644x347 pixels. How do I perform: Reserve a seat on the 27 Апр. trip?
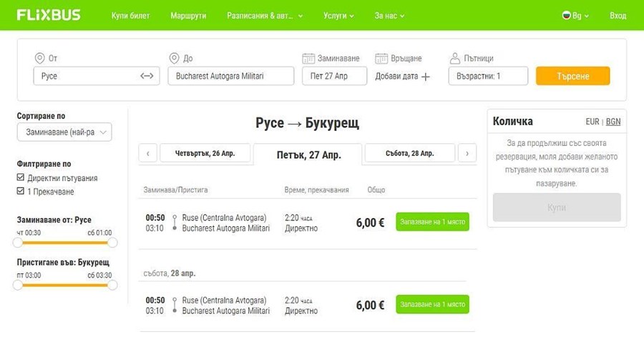pyautogui.click(x=432, y=222)
